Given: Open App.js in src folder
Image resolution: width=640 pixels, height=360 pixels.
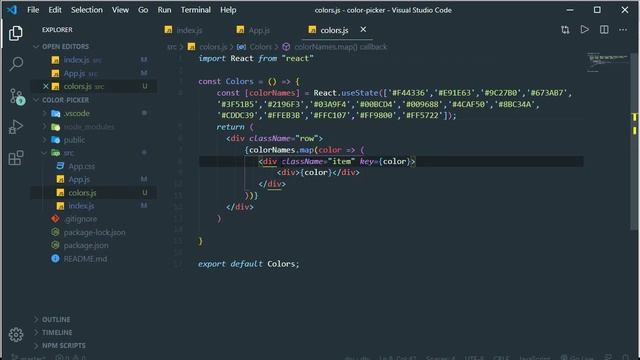Looking at the screenshot, I should (x=79, y=179).
